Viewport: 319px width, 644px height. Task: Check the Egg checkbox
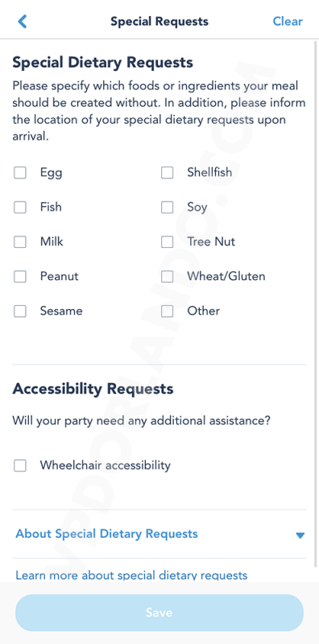20,172
